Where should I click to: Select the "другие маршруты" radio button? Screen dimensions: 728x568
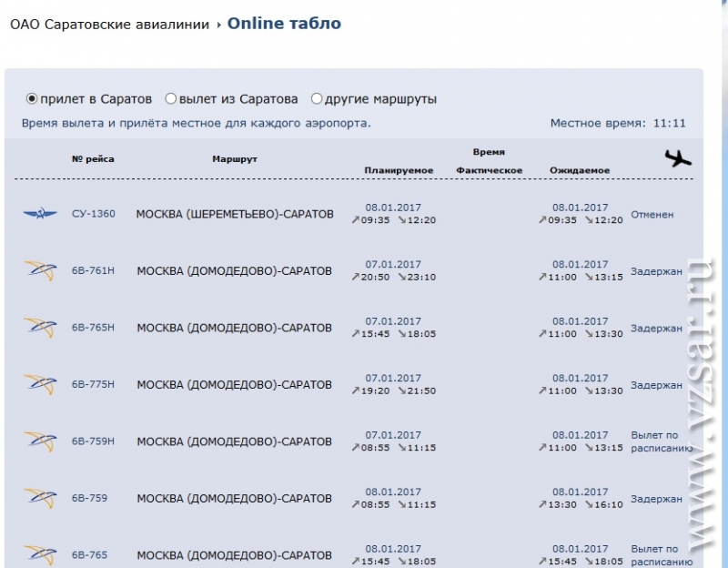click(317, 99)
